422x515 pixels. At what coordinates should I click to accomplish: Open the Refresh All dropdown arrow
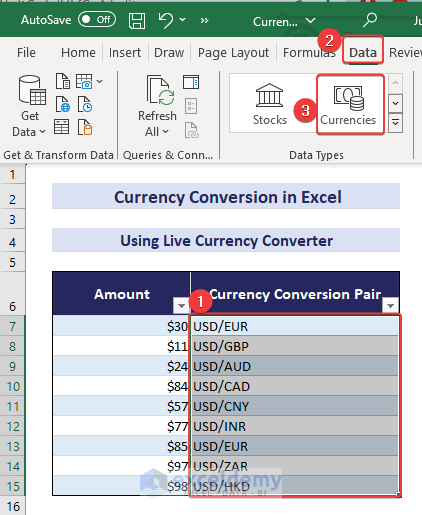[x=166, y=132]
